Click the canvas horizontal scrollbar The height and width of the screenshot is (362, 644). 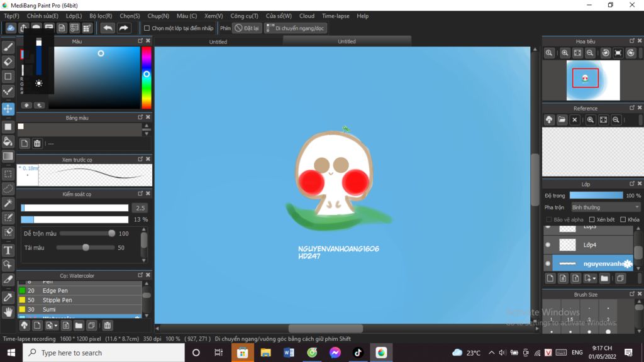(326, 328)
